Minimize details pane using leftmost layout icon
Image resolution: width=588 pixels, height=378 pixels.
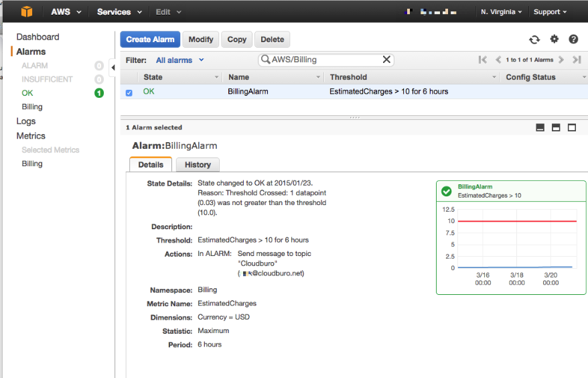click(x=540, y=127)
